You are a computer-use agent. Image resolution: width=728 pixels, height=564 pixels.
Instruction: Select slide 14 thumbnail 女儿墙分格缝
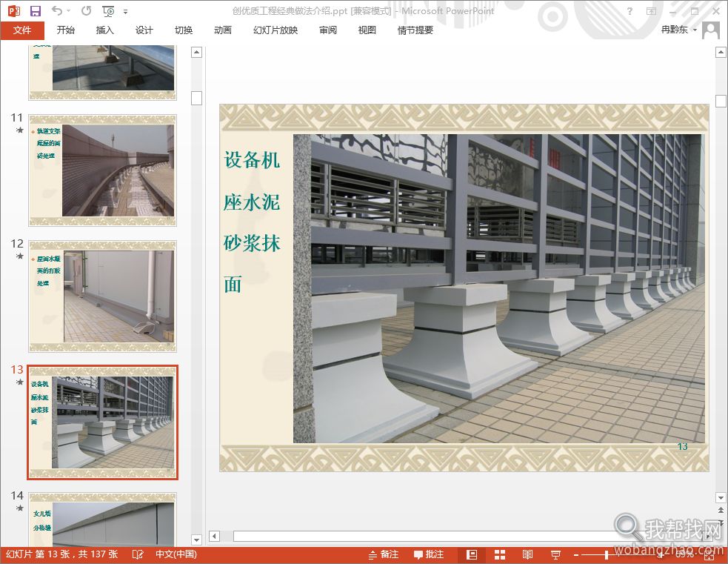103,520
